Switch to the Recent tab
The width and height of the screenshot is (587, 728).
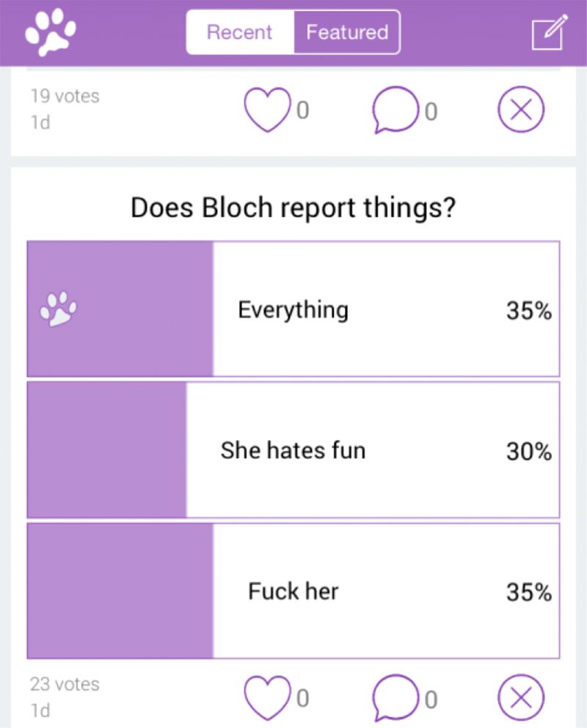(239, 32)
